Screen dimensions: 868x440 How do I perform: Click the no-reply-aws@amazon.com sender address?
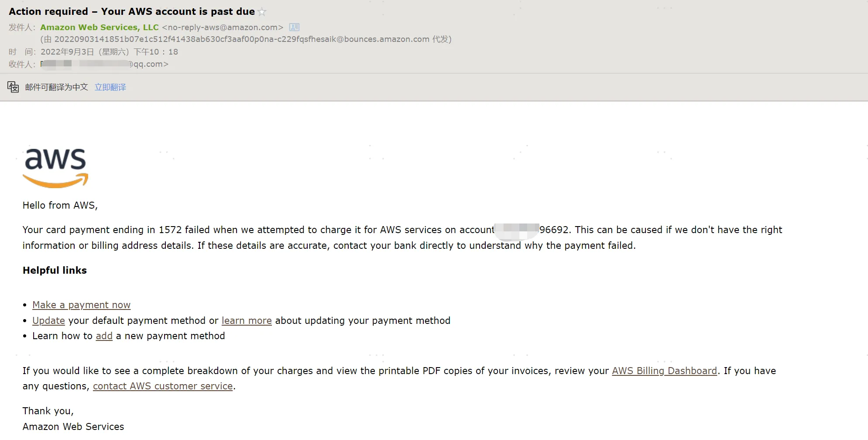click(x=223, y=27)
